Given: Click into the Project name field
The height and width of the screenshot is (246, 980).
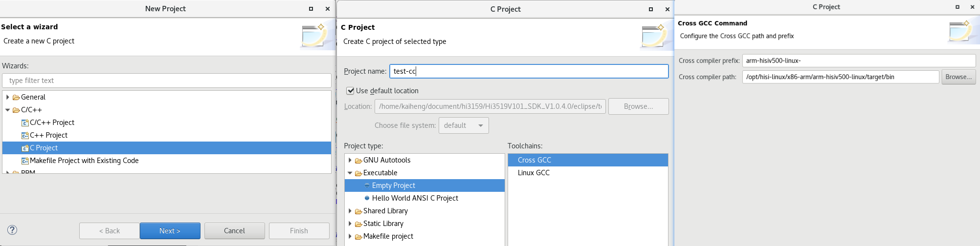Looking at the screenshot, I should [x=529, y=71].
